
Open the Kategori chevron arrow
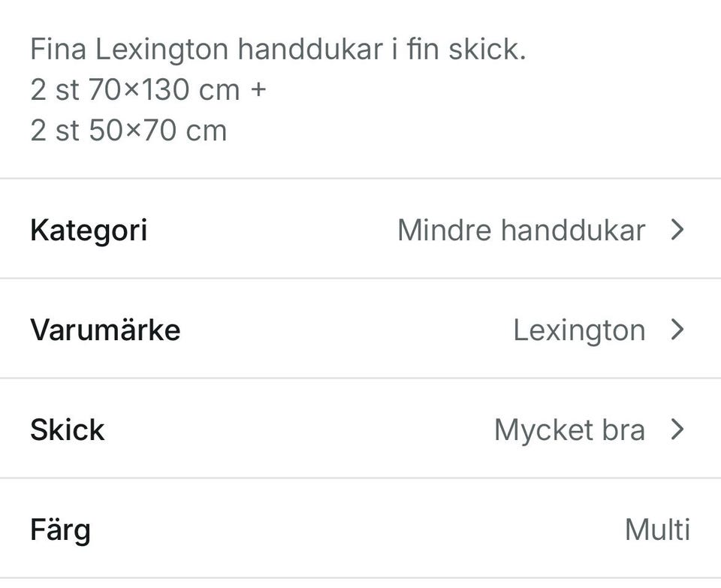(677, 230)
